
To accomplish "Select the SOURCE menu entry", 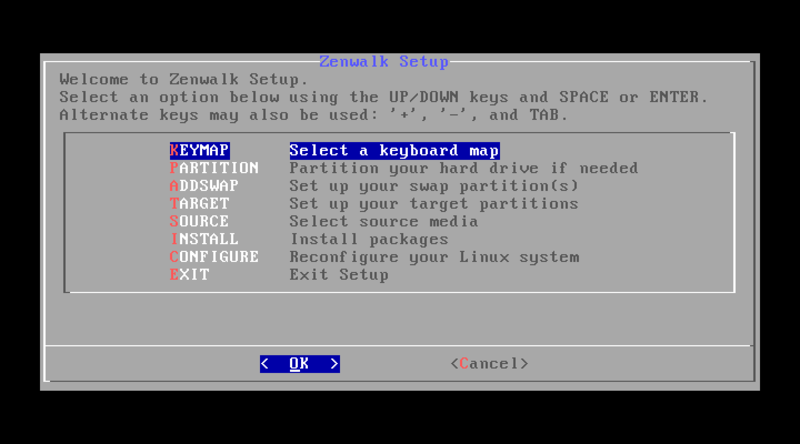I will pyautogui.click(x=199, y=221).
